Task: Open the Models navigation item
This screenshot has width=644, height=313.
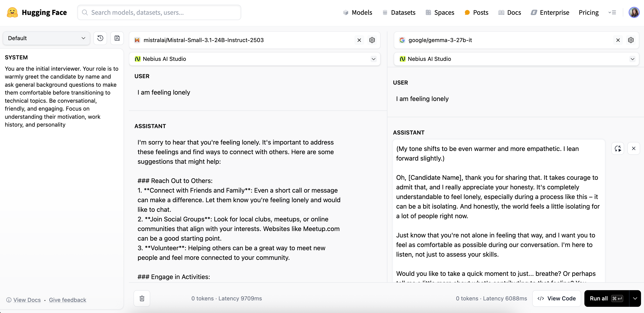Action: [358, 12]
